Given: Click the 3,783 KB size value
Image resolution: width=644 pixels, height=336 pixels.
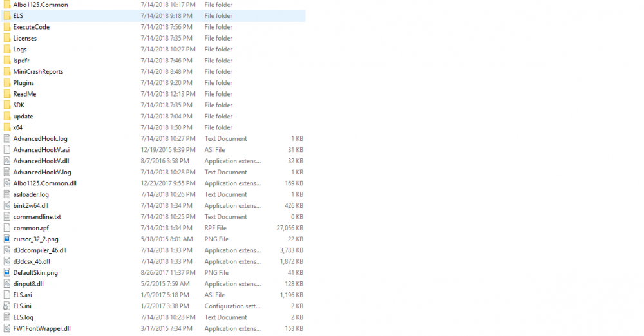Looking at the screenshot, I should 292,250.
